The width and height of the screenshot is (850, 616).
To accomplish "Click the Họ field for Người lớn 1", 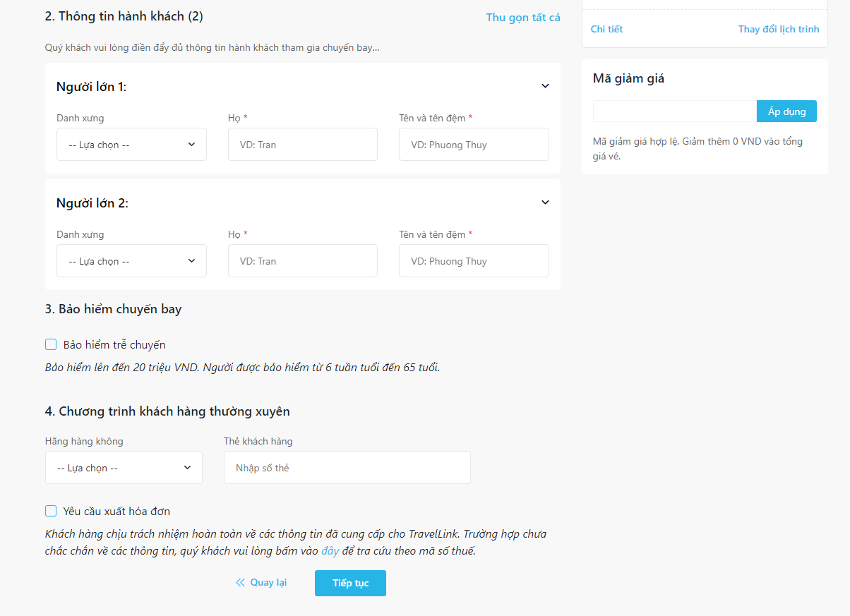I will (x=302, y=145).
